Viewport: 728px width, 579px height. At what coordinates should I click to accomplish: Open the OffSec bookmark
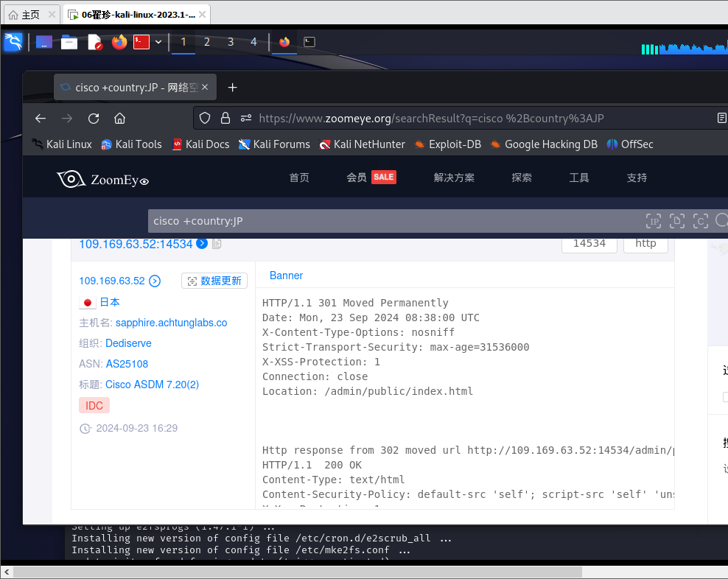tap(630, 144)
